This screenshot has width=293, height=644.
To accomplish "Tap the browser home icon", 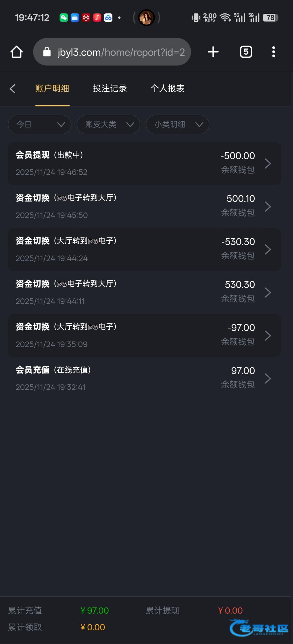I will click(17, 52).
